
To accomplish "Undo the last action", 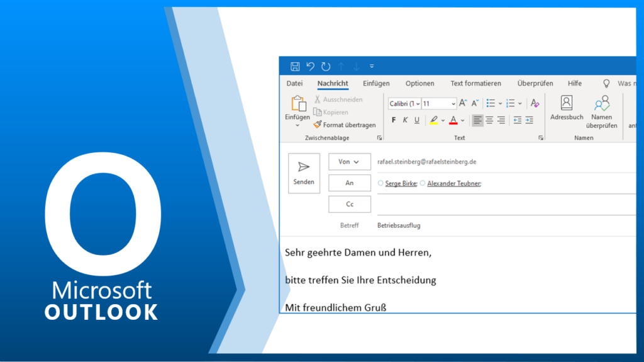I will [311, 66].
